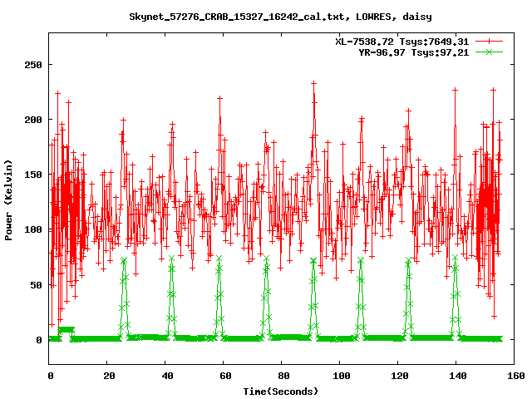
Task: Click the green peak near 58 seconds
Action: point(219,259)
